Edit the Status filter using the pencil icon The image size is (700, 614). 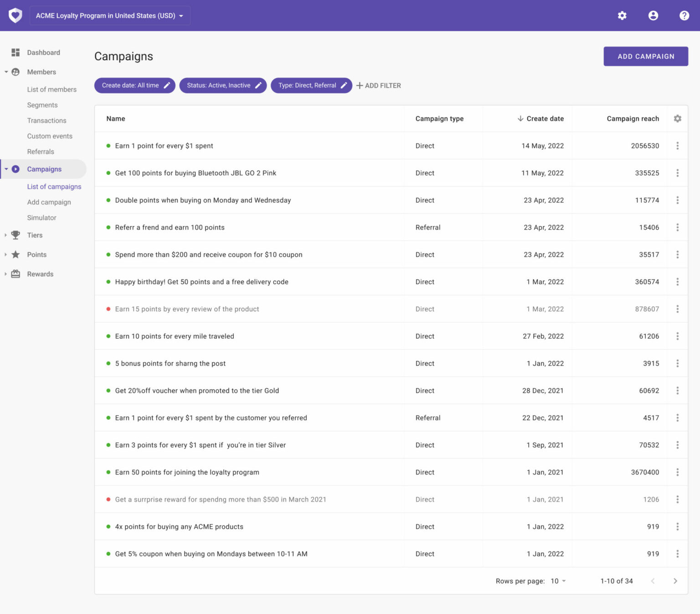(258, 85)
